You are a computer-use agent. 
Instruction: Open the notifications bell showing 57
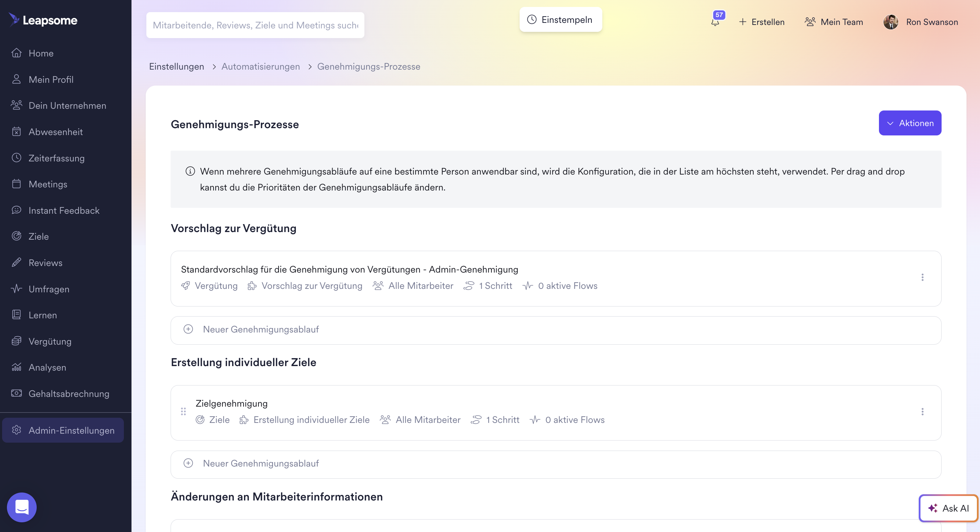pyautogui.click(x=715, y=22)
